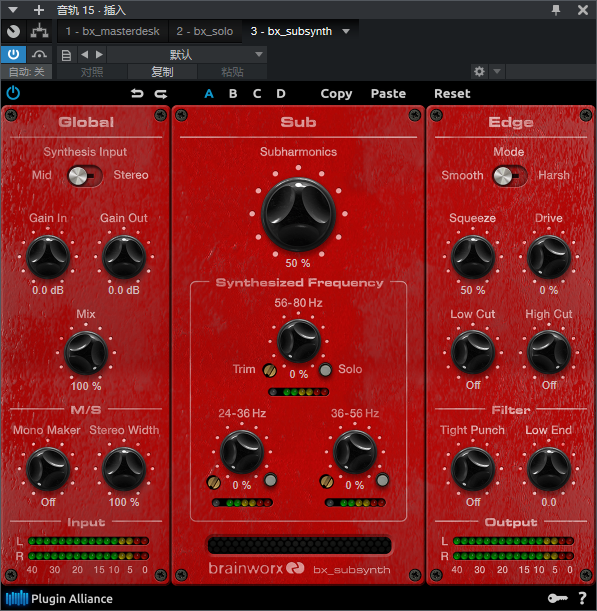Viewport: 597px width, 611px height.
Task: Click the Tight Punch knob
Action: click(x=473, y=469)
